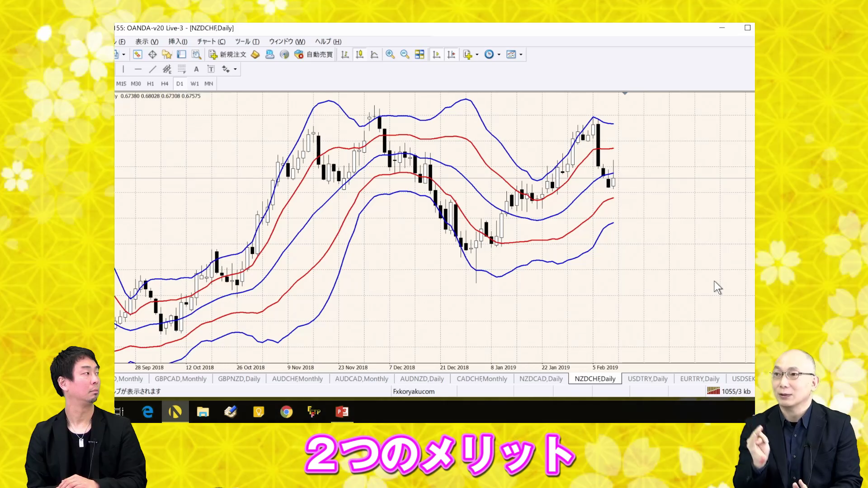Image resolution: width=868 pixels, height=488 pixels.
Task: Open the チャート (C) menu
Action: click(211, 42)
